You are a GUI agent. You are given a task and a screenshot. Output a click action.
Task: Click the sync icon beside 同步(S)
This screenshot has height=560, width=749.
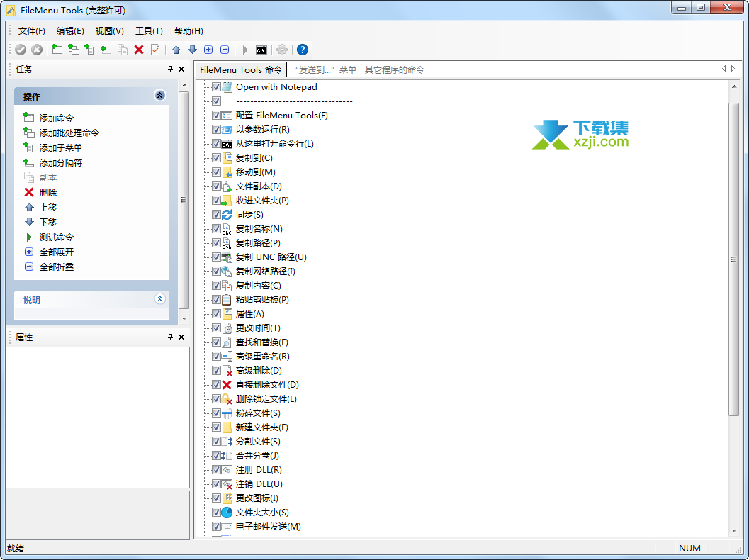[227, 215]
